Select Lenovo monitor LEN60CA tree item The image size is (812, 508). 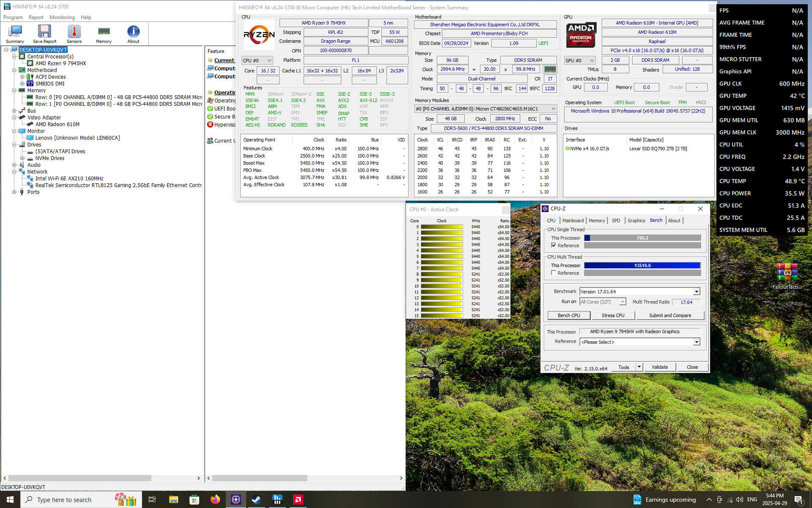(x=78, y=138)
